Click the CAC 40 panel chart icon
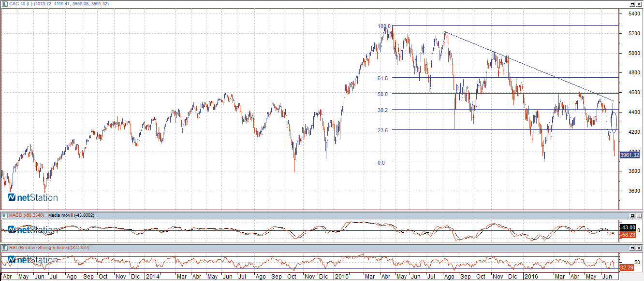 click(x=4, y=3)
